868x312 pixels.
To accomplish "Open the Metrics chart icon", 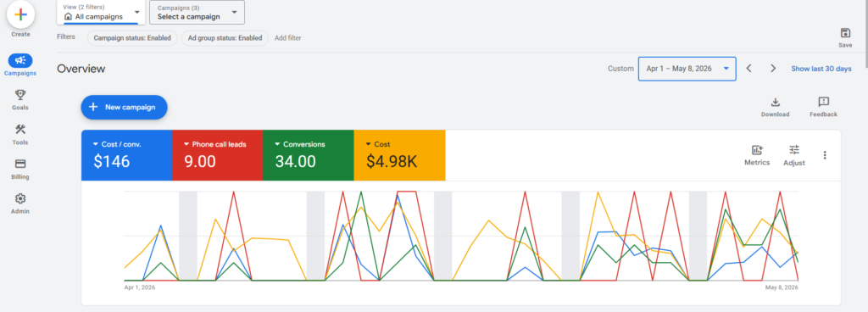I will 757,150.
